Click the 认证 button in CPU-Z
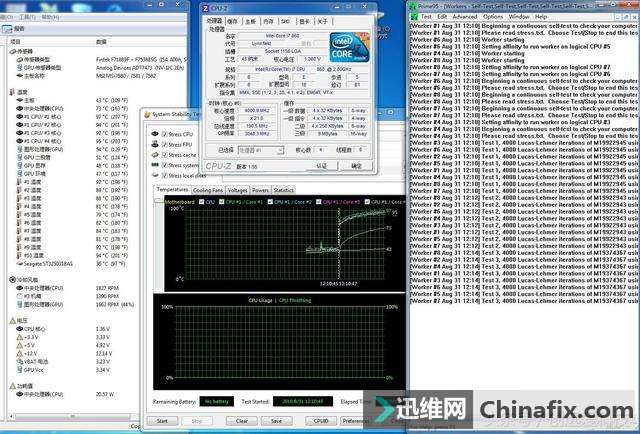The width and height of the screenshot is (640, 434). point(322,166)
